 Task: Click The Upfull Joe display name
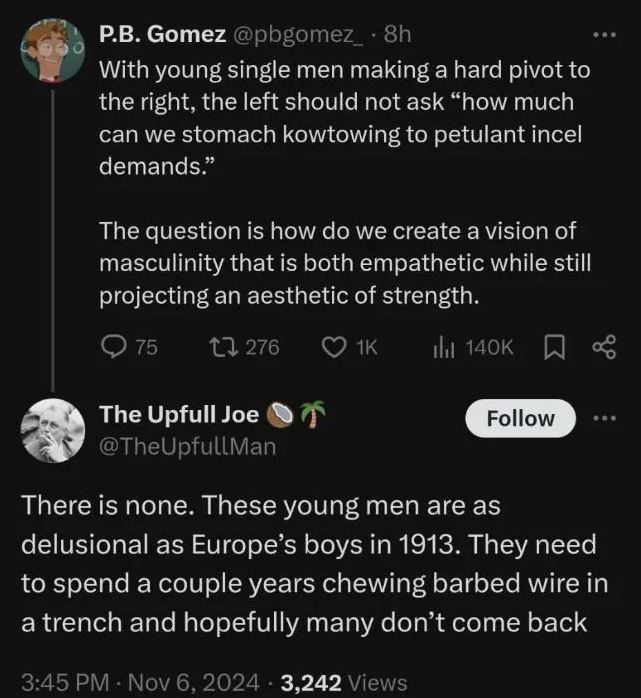pos(179,415)
